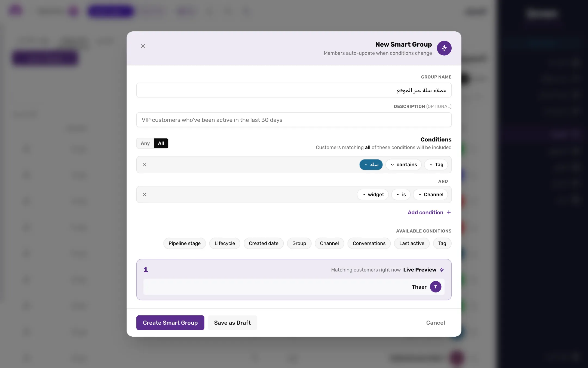
Task: Remove the Tag contains condition row
Action: click(145, 165)
